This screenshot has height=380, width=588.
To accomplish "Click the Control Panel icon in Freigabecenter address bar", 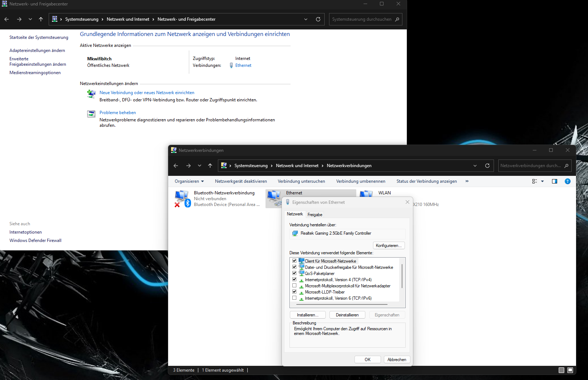I will 55,19.
